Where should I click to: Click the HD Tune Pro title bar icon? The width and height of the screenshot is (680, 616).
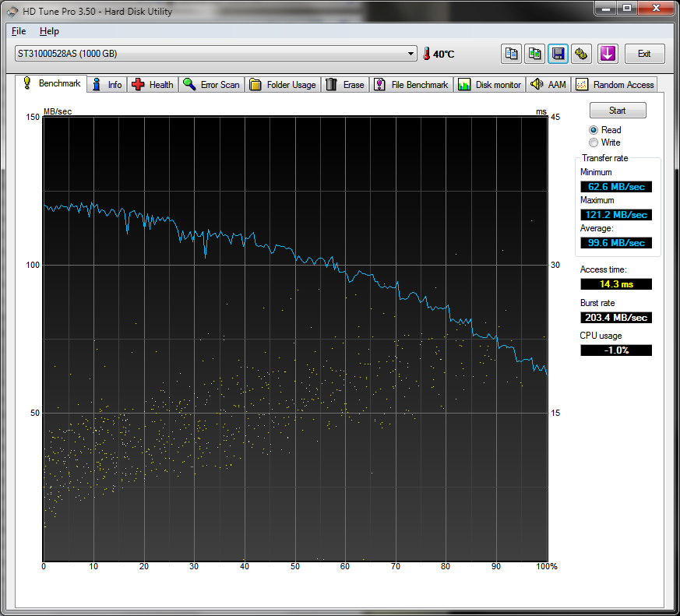(x=11, y=10)
